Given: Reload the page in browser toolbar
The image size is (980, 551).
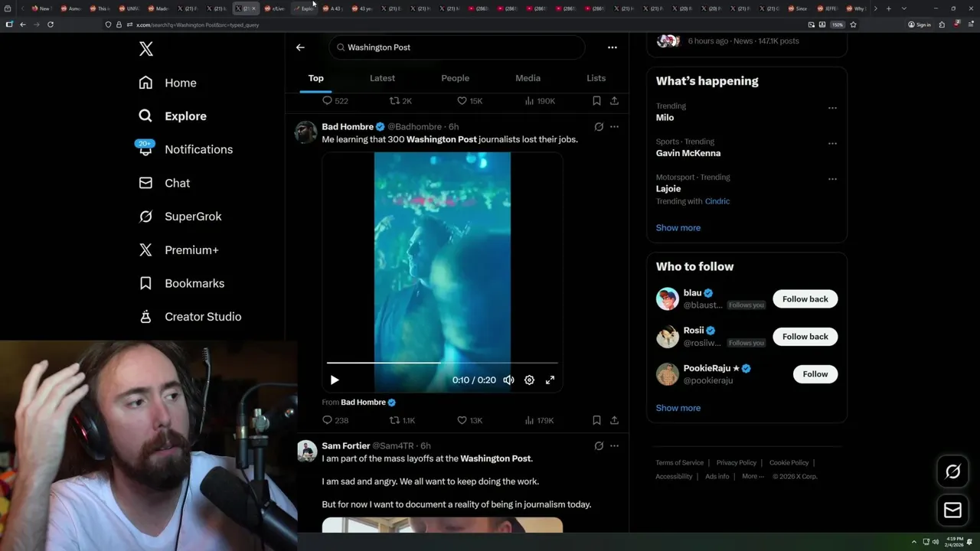Looking at the screenshot, I should tap(51, 24).
